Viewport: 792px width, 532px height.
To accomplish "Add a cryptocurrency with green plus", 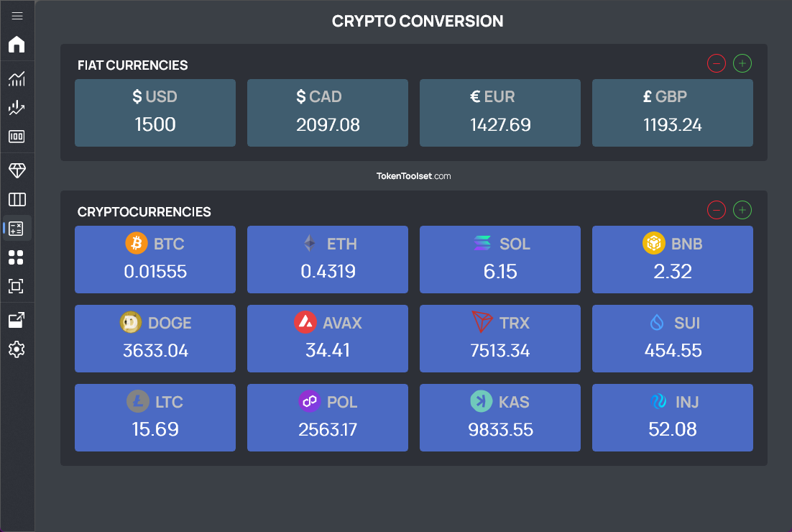I will [x=742, y=210].
